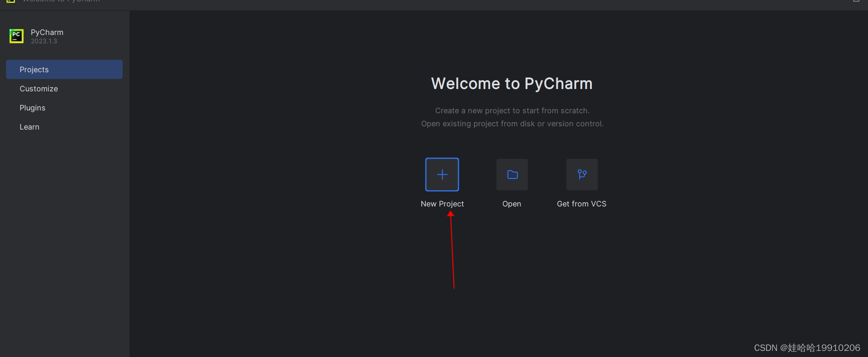Click 'Open existing project from disk or version control.'
Image resolution: width=868 pixels, height=357 pixels.
pos(512,124)
